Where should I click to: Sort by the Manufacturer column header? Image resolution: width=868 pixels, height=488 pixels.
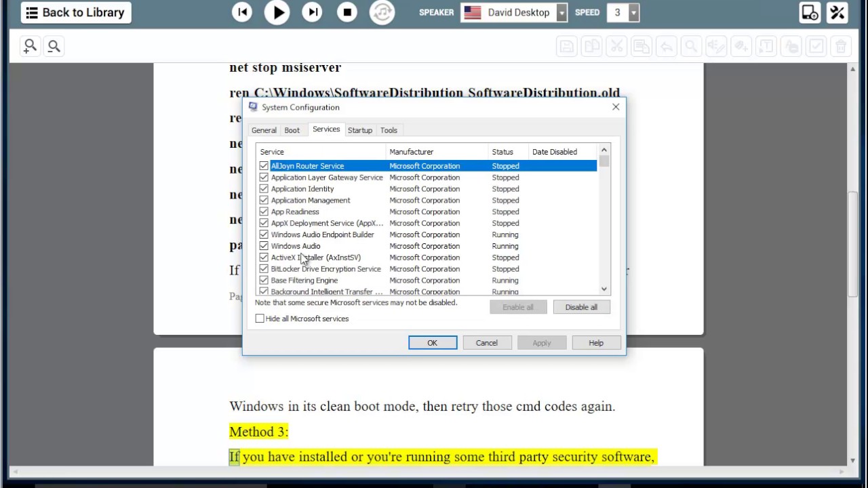(x=437, y=152)
